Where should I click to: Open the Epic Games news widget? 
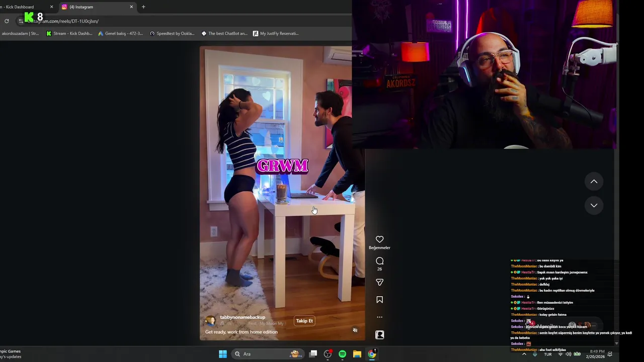[x=11, y=354]
